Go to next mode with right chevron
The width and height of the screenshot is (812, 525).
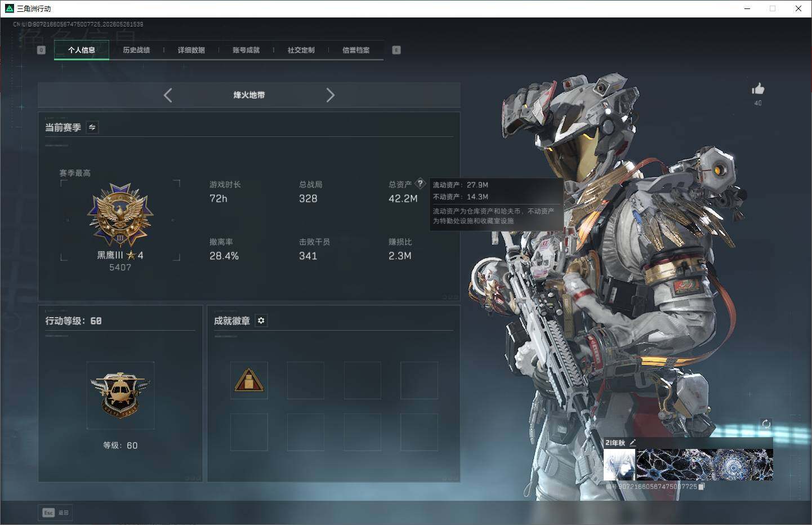click(x=331, y=95)
